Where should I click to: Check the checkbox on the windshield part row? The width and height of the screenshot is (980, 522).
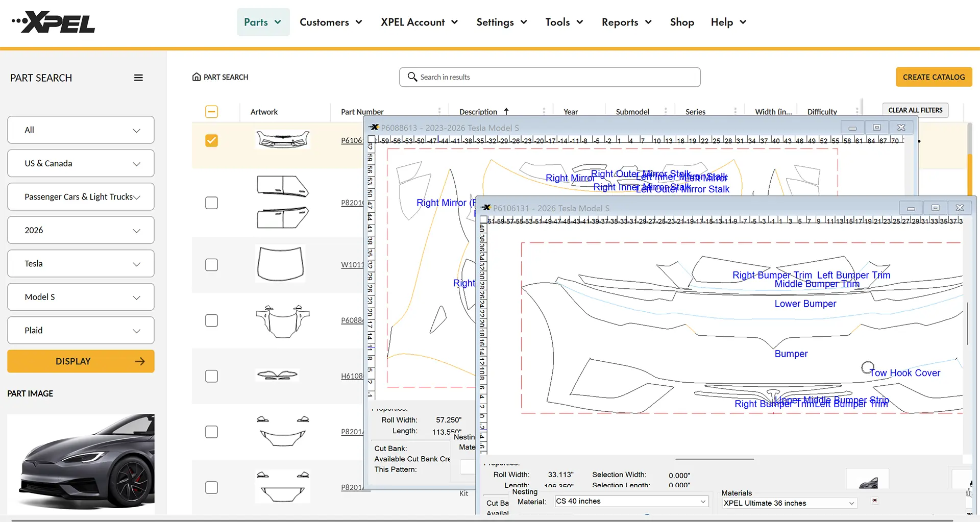pyautogui.click(x=211, y=264)
